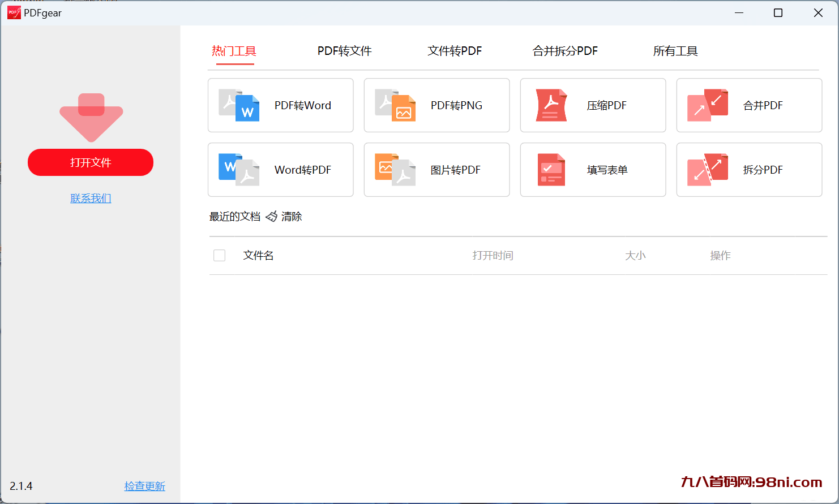
Task: Click the PDFgear logo in title bar
Action: click(x=14, y=12)
